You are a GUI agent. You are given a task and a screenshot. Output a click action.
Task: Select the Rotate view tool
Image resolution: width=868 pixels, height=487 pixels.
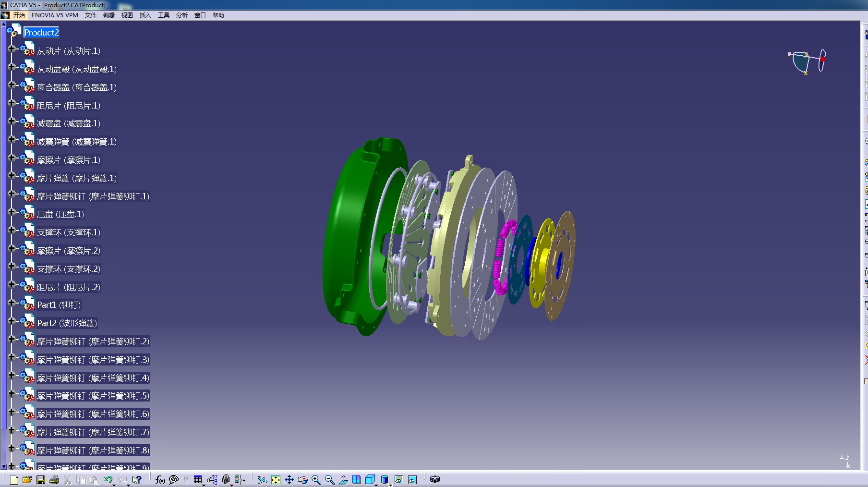pos(302,479)
